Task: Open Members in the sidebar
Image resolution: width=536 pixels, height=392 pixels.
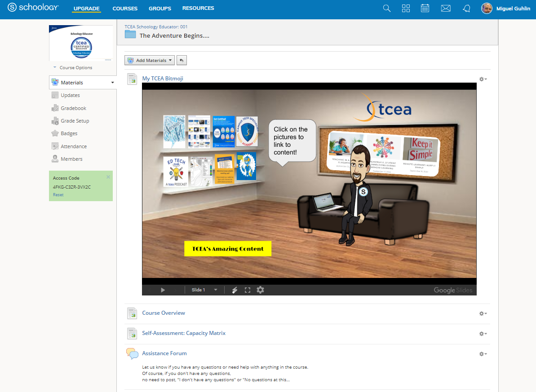Action: pyautogui.click(x=71, y=159)
